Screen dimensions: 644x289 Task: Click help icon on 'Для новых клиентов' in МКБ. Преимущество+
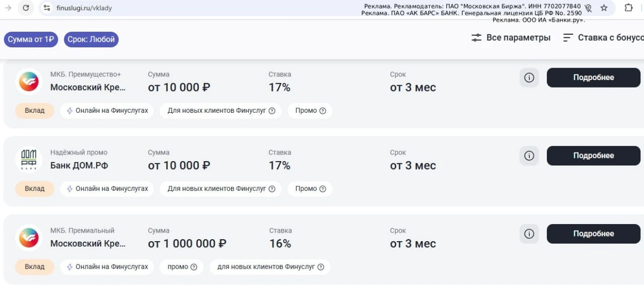[272, 111]
